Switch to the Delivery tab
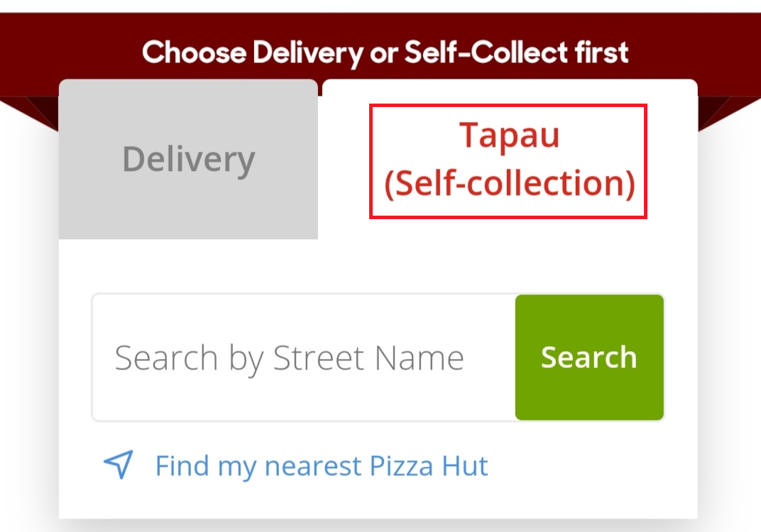Image resolution: width=761 pixels, height=532 pixels. coord(188,160)
